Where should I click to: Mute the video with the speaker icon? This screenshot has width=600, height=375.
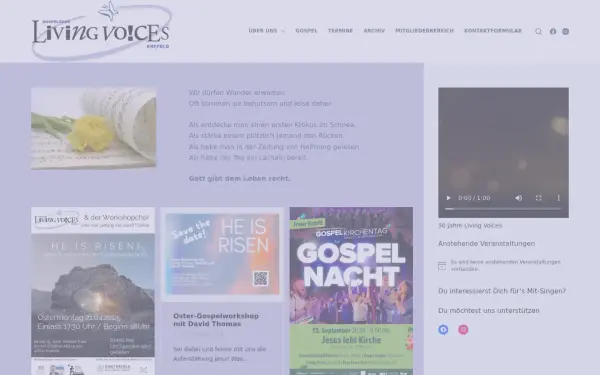click(518, 198)
